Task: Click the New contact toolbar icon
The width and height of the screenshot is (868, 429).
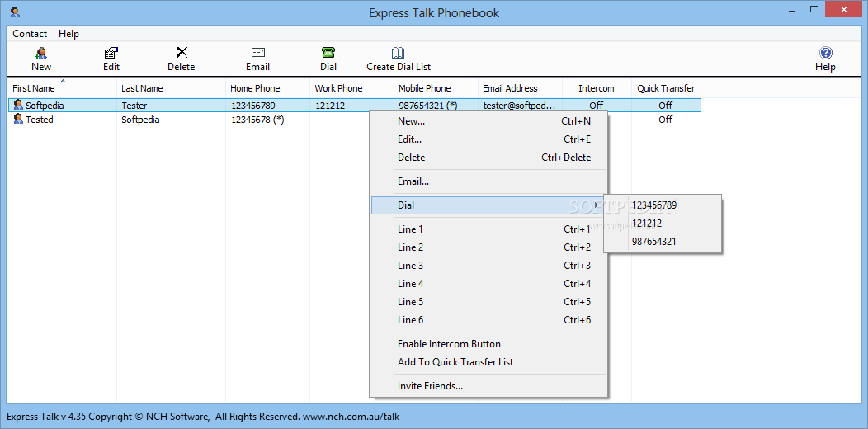Action: [x=41, y=53]
